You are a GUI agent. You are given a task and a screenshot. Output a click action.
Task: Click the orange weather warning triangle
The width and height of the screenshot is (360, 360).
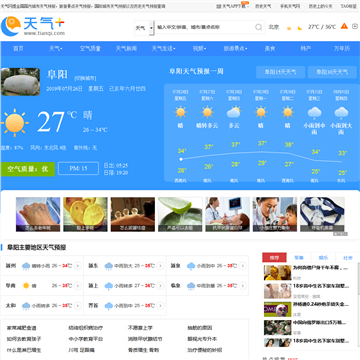click(344, 26)
